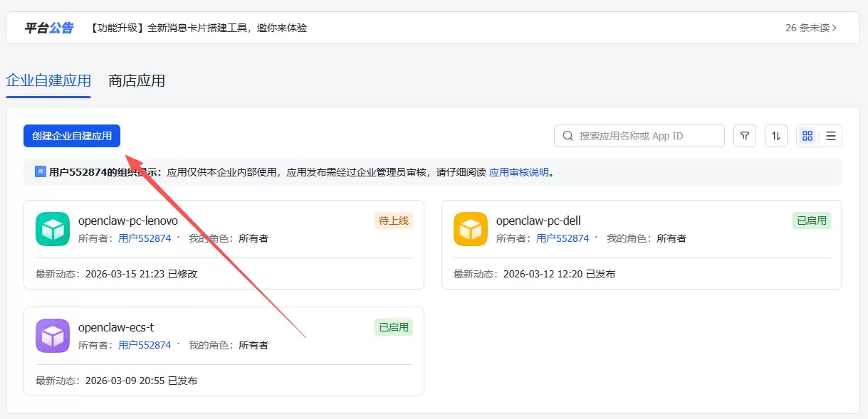Image resolution: width=868 pixels, height=419 pixels.
Task: Click the search magnifier icon
Action: [568, 136]
